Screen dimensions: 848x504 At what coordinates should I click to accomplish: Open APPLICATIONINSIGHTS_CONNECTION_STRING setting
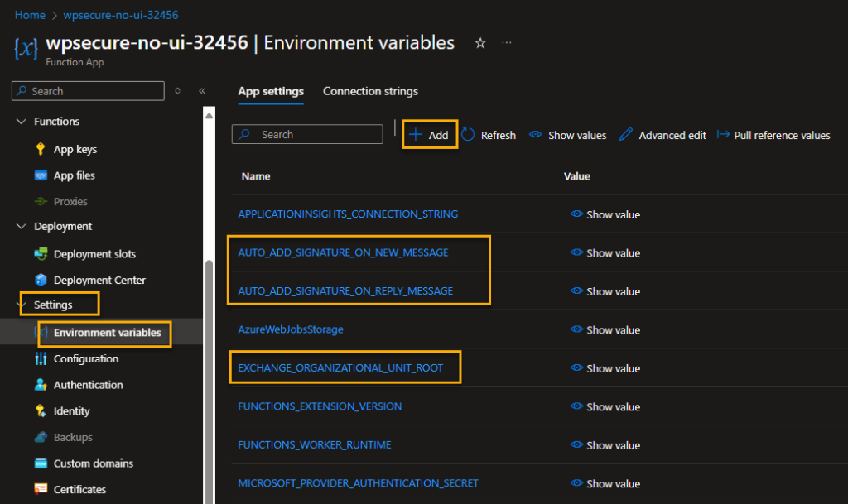pyautogui.click(x=348, y=214)
